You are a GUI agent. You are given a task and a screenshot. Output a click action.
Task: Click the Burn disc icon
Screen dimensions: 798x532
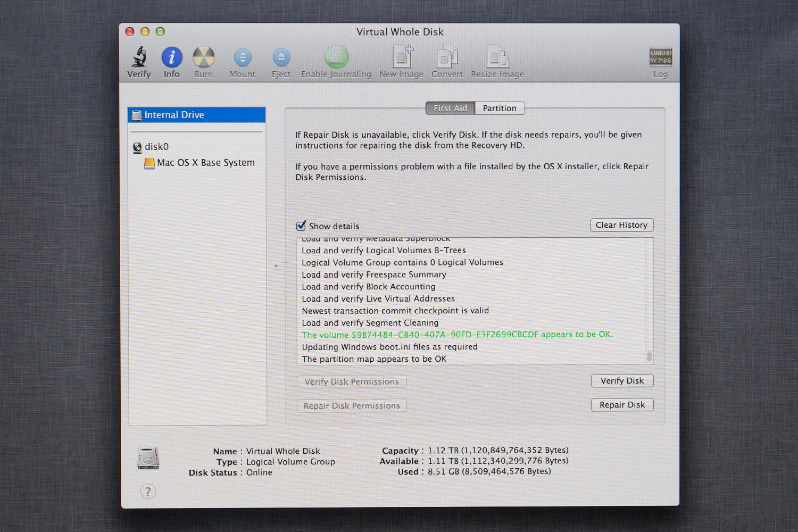tap(203, 57)
